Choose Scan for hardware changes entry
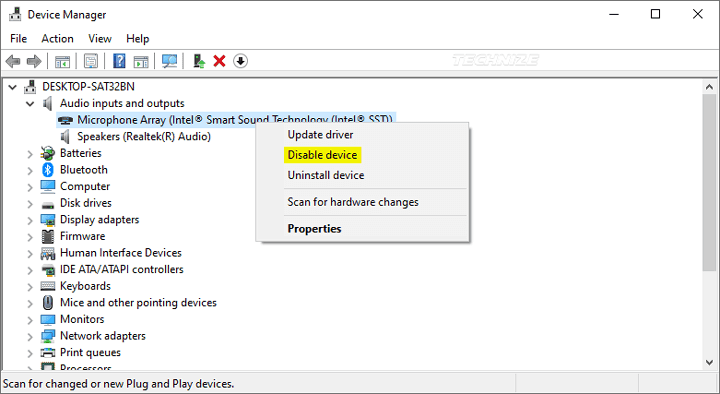 353,202
